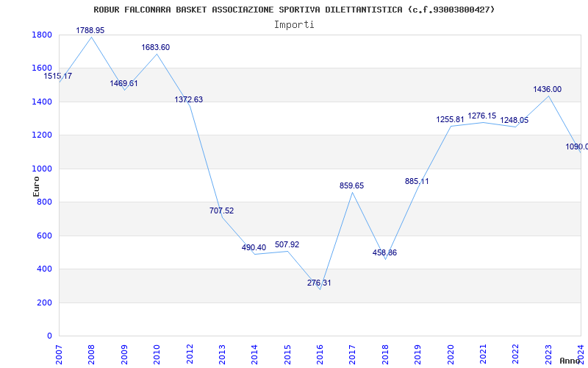
Task: Click the 2007 x-axis tick
Action: pos(60,355)
